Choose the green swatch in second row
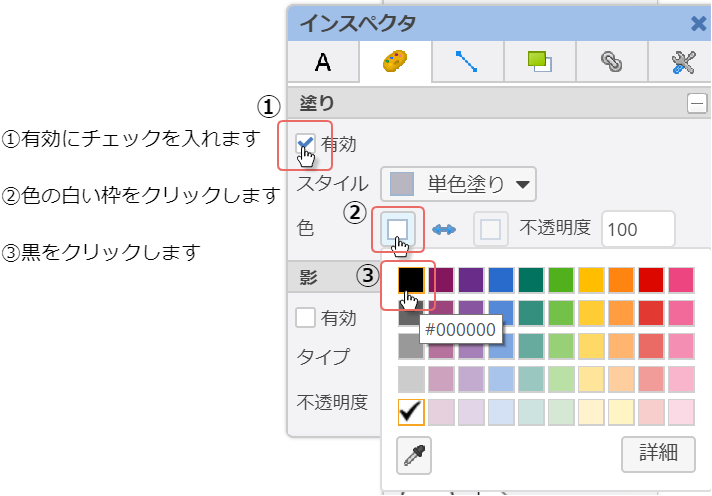The width and height of the screenshot is (712, 496). point(561,313)
